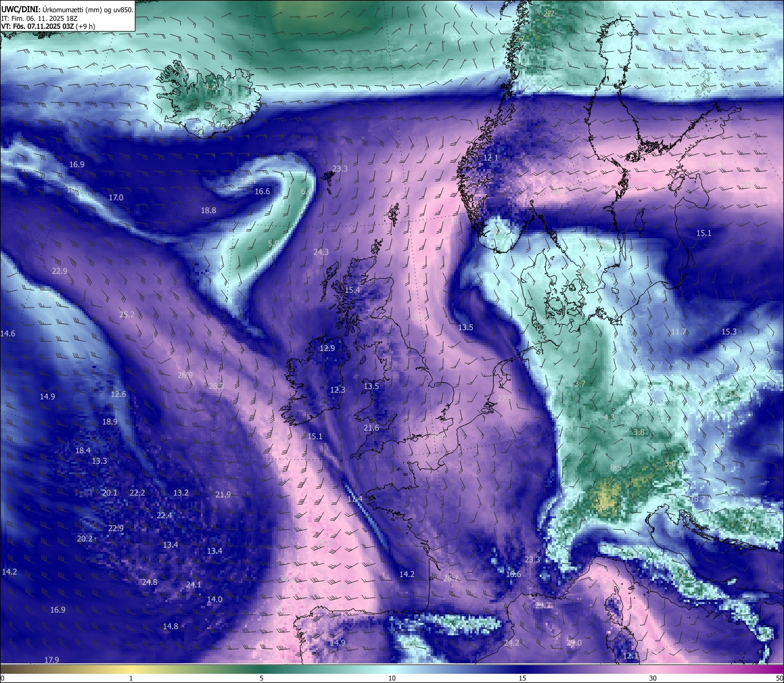Click the color scale label '15'

click(x=522, y=678)
